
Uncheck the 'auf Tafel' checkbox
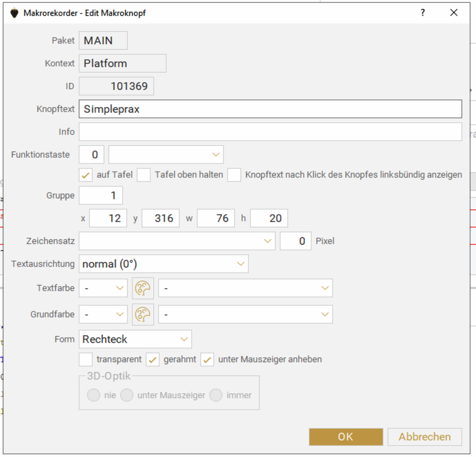pyautogui.click(x=86, y=175)
